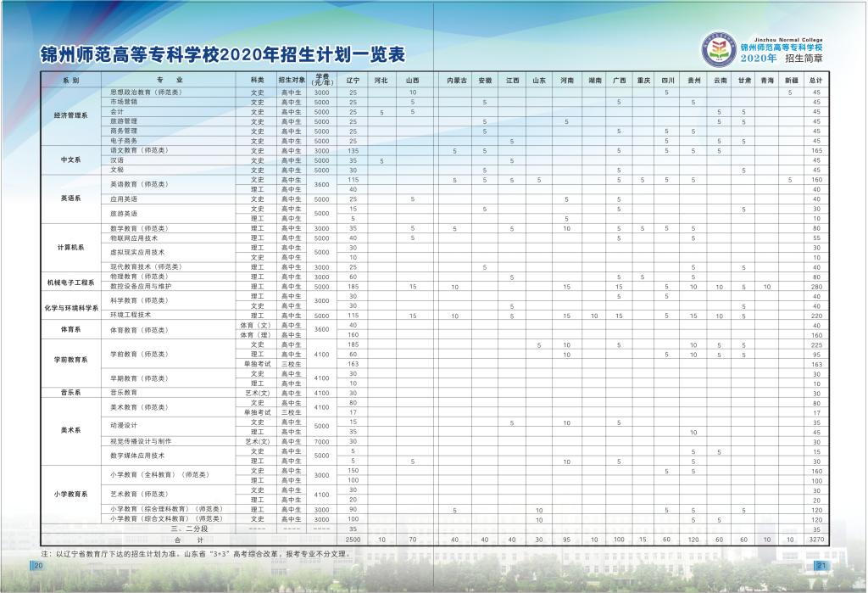The image size is (868, 593).
Task: Click the page number 21 badge
Action: pyautogui.click(x=821, y=566)
